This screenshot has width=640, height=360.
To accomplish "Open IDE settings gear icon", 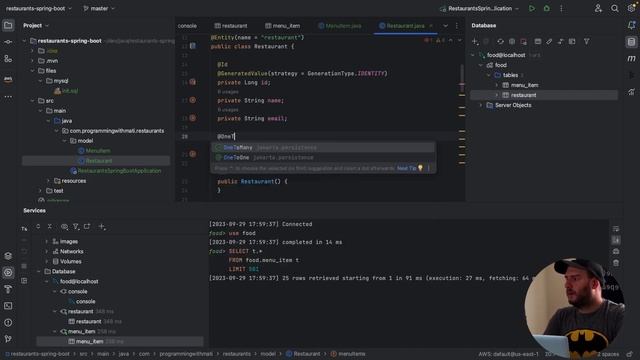I will pyautogui.click(x=631, y=8).
